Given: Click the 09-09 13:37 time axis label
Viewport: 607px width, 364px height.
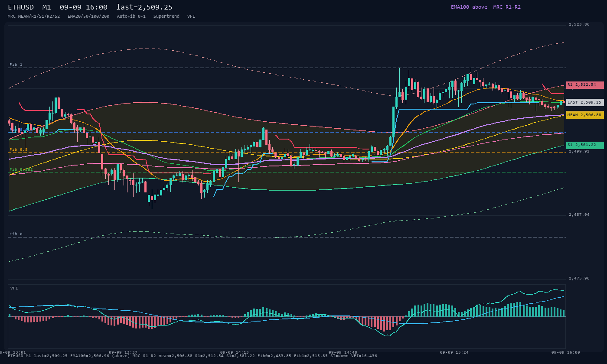Looking at the screenshot, I should pos(123,352).
